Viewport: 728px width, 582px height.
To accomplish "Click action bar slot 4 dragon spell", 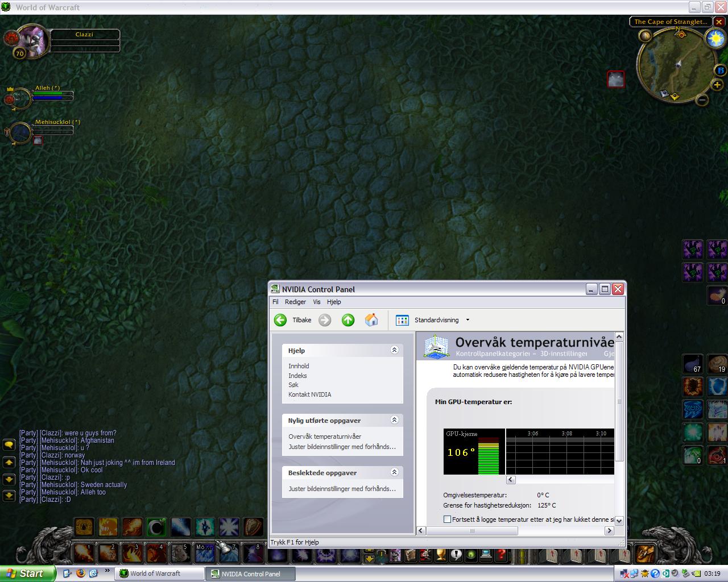I will 156,552.
